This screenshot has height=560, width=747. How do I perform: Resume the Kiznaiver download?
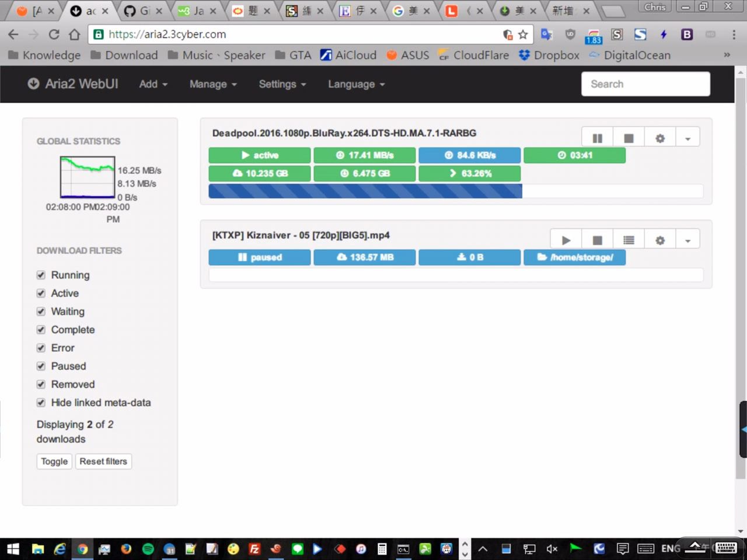click(x=566, y=240)
